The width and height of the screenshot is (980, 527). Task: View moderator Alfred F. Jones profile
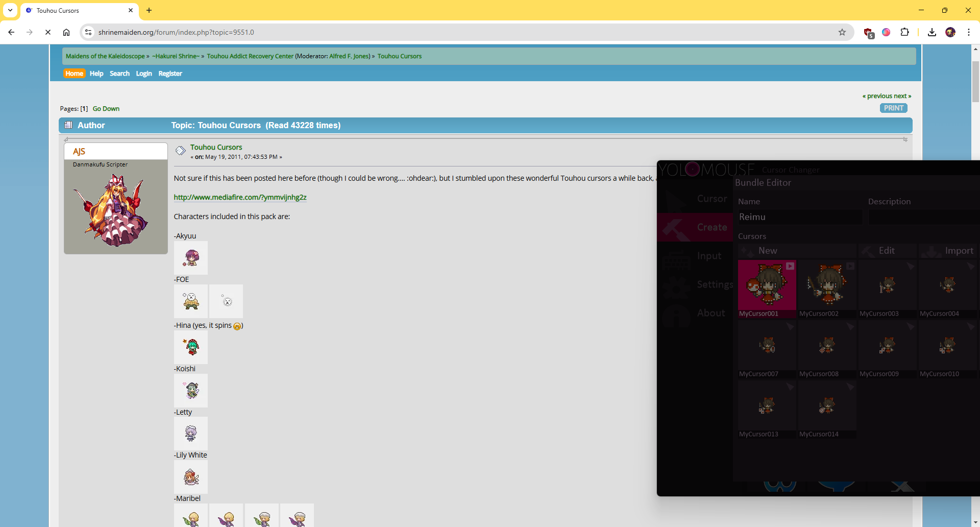point(349,56)
